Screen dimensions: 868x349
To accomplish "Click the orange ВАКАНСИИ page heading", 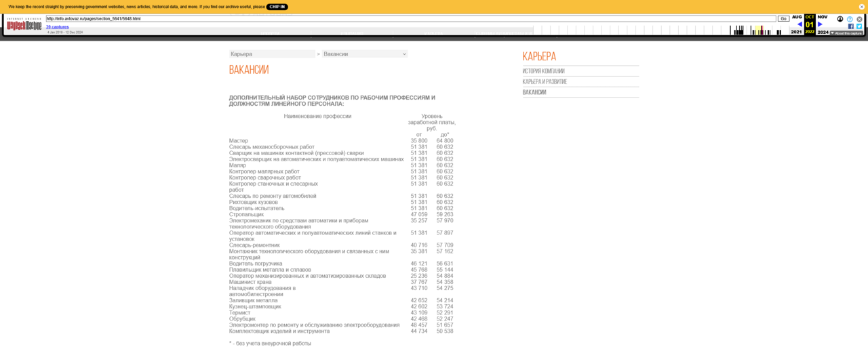I will [249, 69].
